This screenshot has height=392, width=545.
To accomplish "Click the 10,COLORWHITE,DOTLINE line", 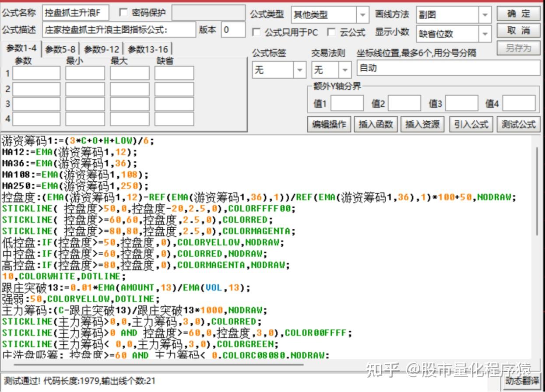I will 64,276.
